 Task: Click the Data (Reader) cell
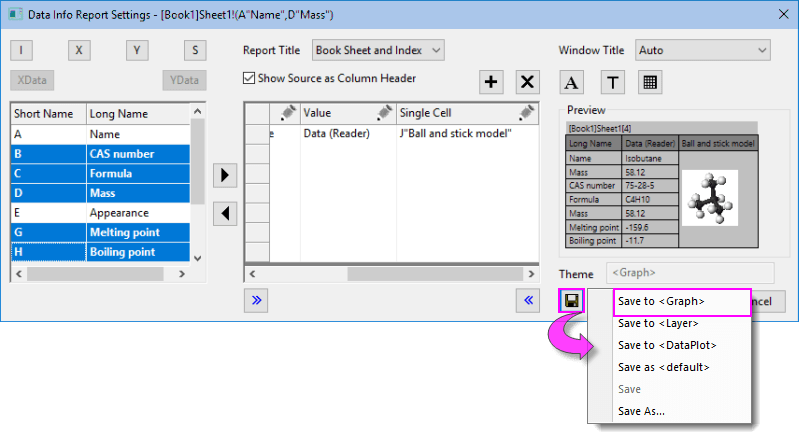click(348, 133)
